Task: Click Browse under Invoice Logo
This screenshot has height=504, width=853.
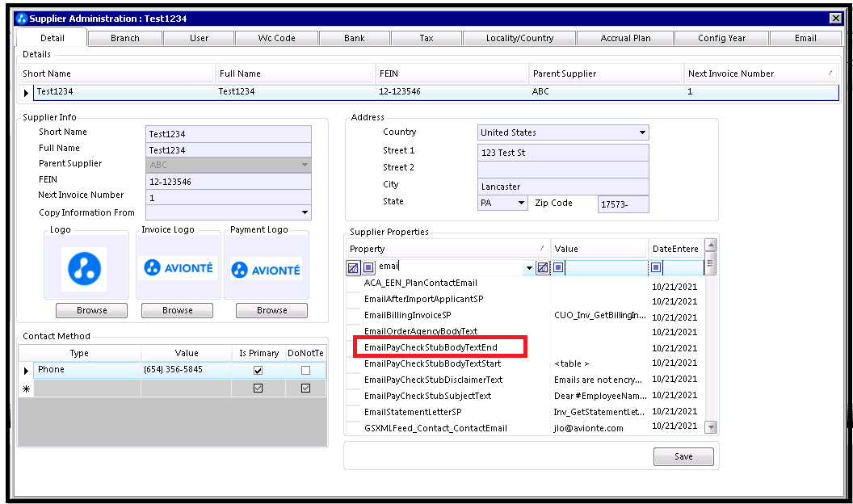Action: (x=178, y=310)
